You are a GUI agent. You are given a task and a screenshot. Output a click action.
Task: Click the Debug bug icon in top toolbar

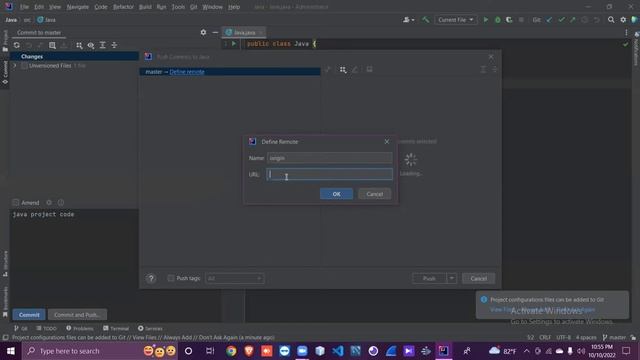coord(498,20)
